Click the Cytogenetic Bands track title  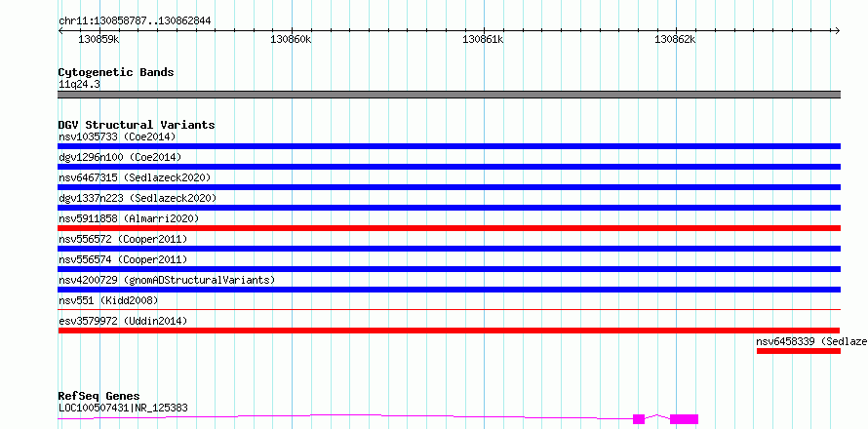tap(116, 72)
